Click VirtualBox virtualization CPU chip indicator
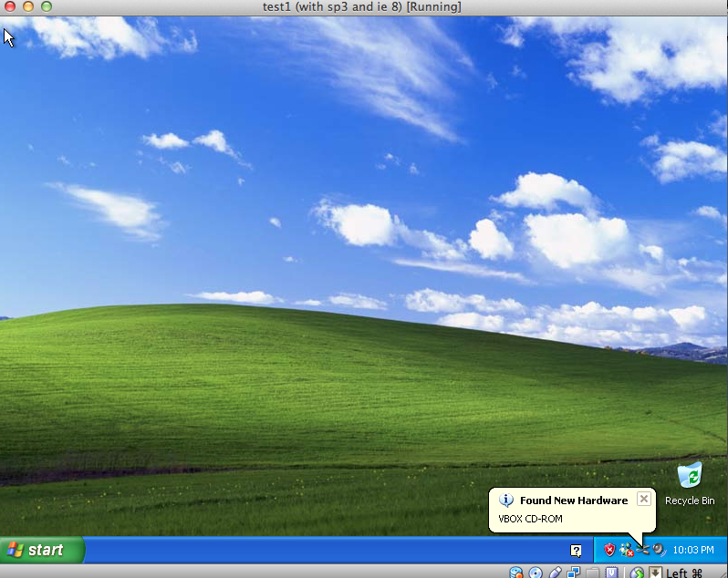The height and width of the screenshot is (578, 728). point(611,573)
